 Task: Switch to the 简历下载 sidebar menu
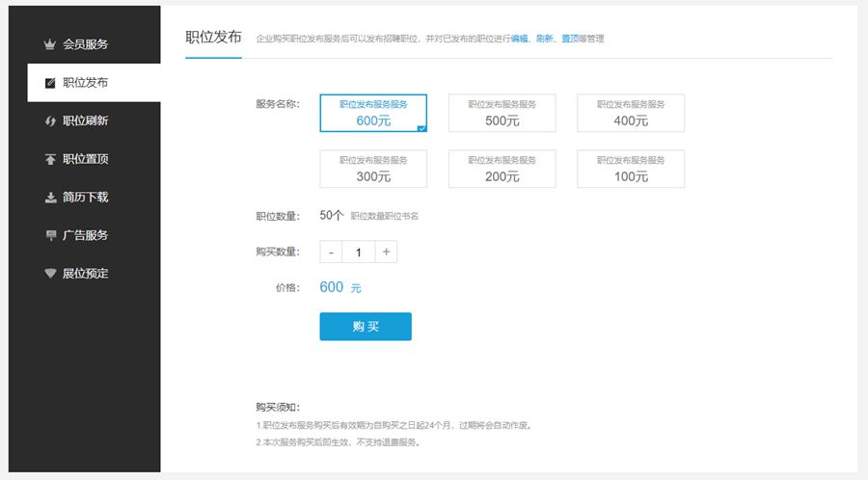(85, 198)
